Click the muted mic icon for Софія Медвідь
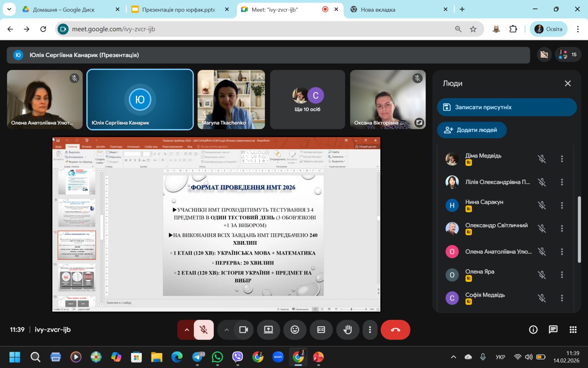The width and height of the screenshot is (588, 368). [x=542, y=298]
